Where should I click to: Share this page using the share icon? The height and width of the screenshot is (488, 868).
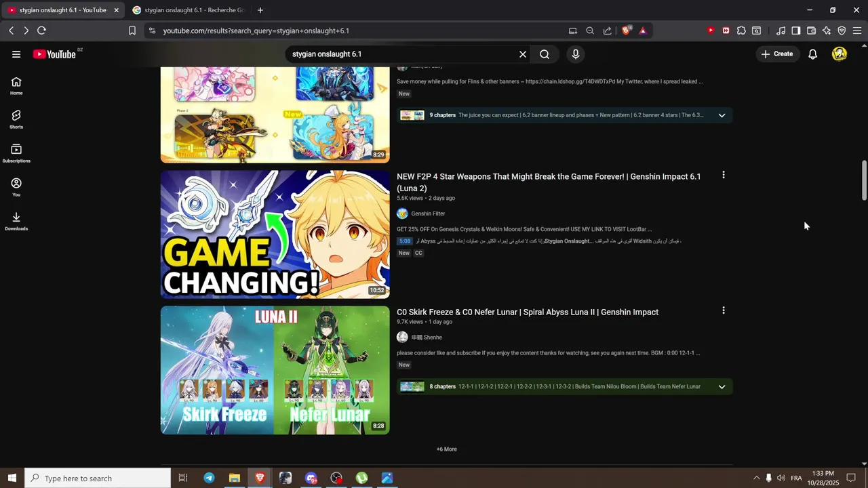(607, 30)
